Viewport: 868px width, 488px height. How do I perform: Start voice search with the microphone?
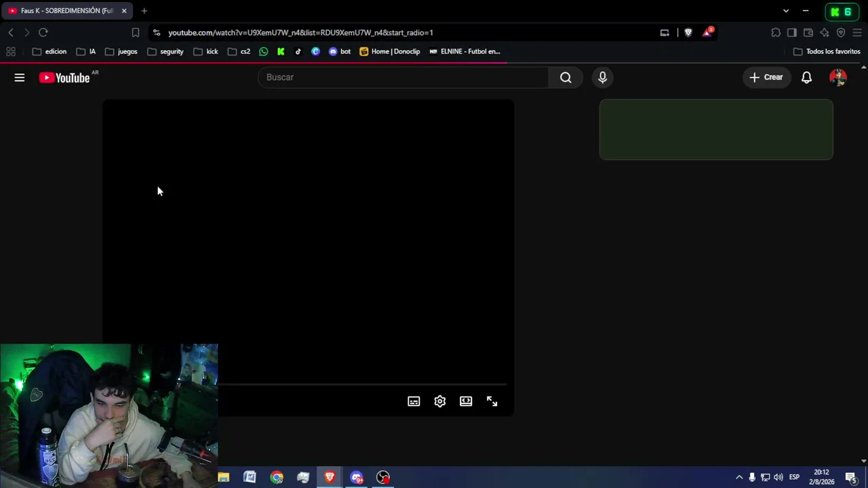click(602, 77)
